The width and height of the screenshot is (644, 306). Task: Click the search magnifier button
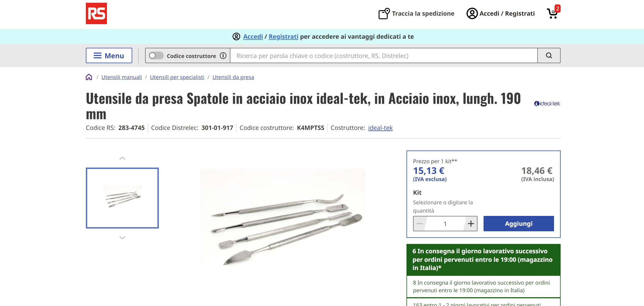(x=549, y=55)
